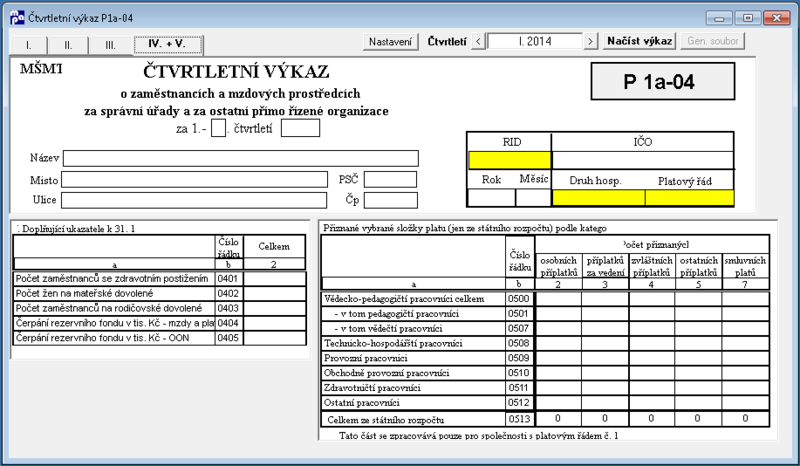The height and width of the screenshot is (466, 800).
Task: Go to next quarter arrow
Action: (x=591, y=41)
